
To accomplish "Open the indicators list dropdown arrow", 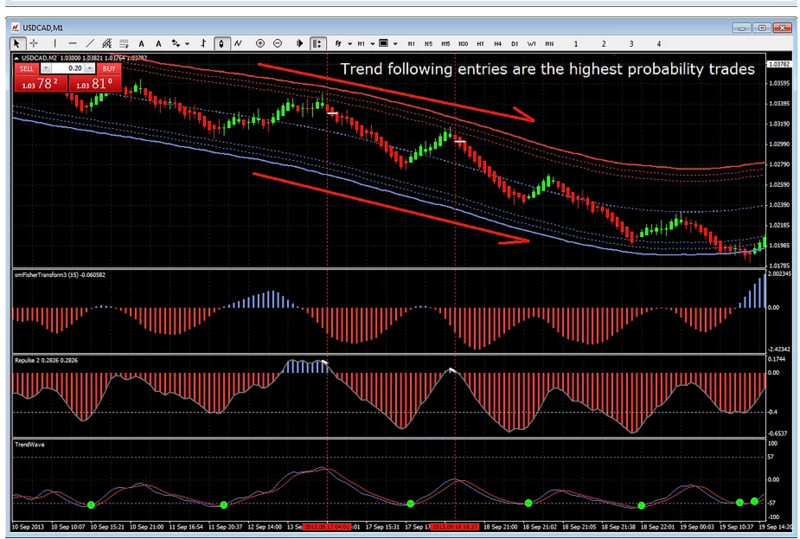I will (349, 44).
